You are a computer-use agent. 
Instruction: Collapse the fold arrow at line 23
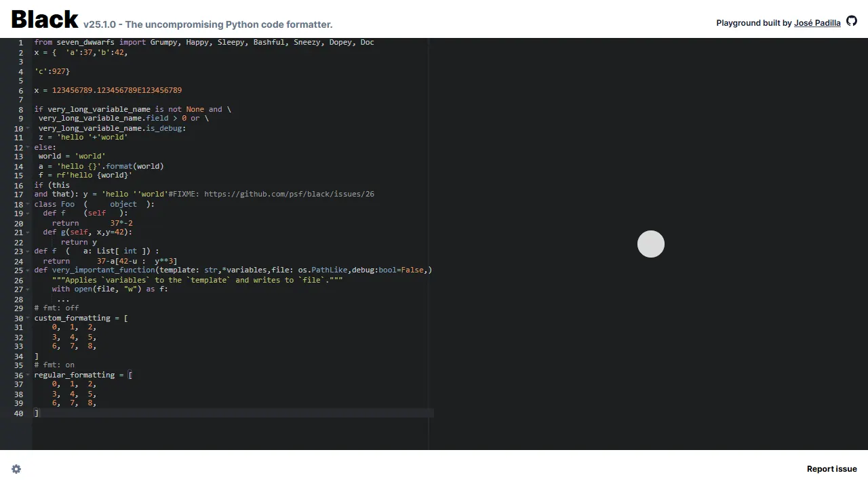tap(28, 251)
